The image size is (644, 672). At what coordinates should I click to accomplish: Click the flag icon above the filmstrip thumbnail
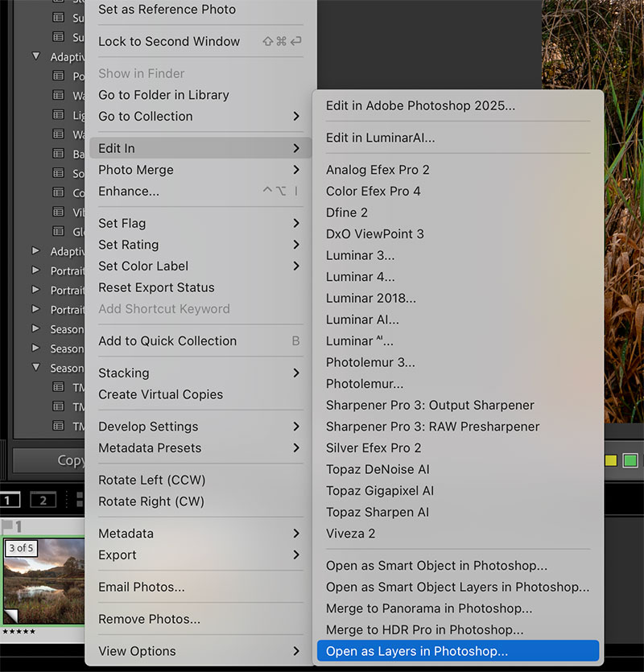6,526
